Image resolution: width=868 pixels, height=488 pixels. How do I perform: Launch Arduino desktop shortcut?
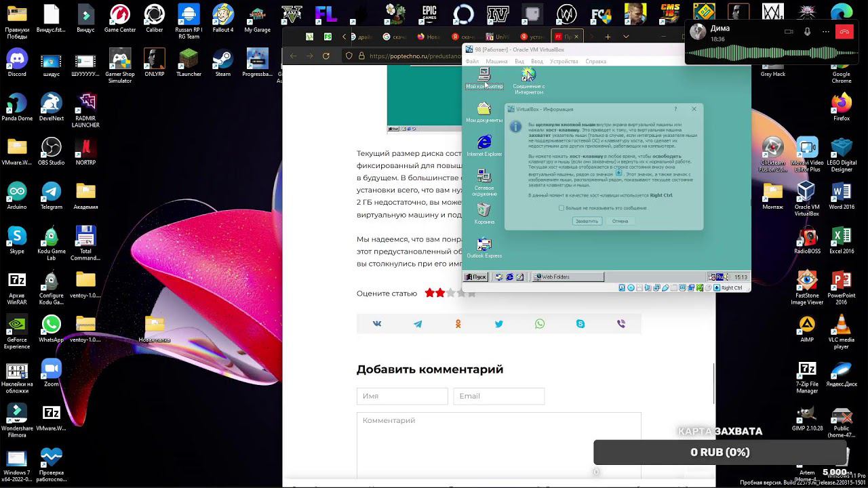click(x=17, y=197)
